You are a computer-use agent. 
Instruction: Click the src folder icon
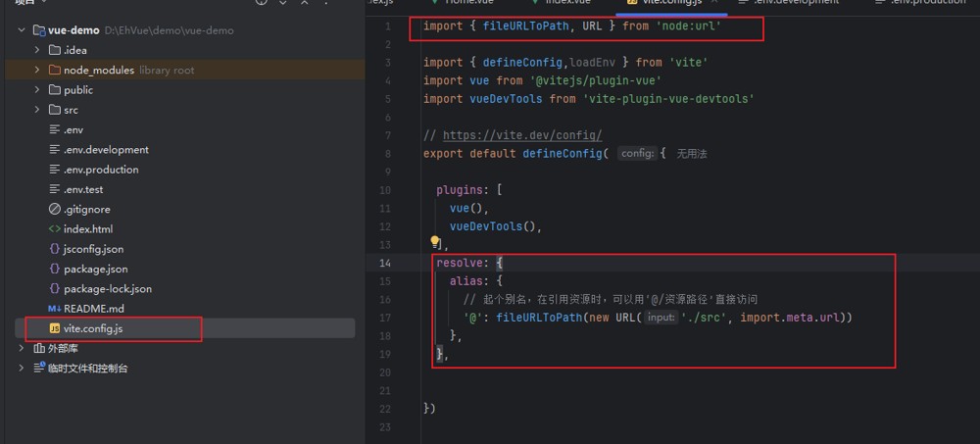coord(54,110)
